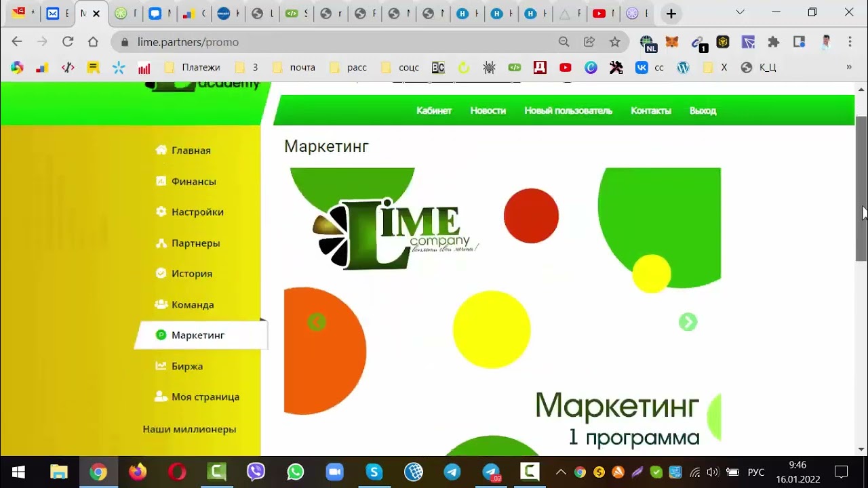Open Новости in the top navigation
Viewport: 868px width, 488px height.
[x=488, y=110]
